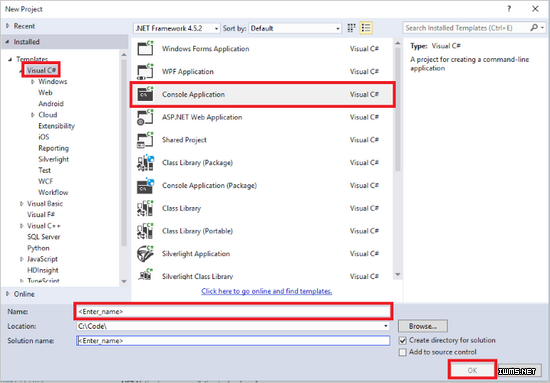Open the find templates online link
This screenshot has width=550, height=383.
tap(267, 291)
